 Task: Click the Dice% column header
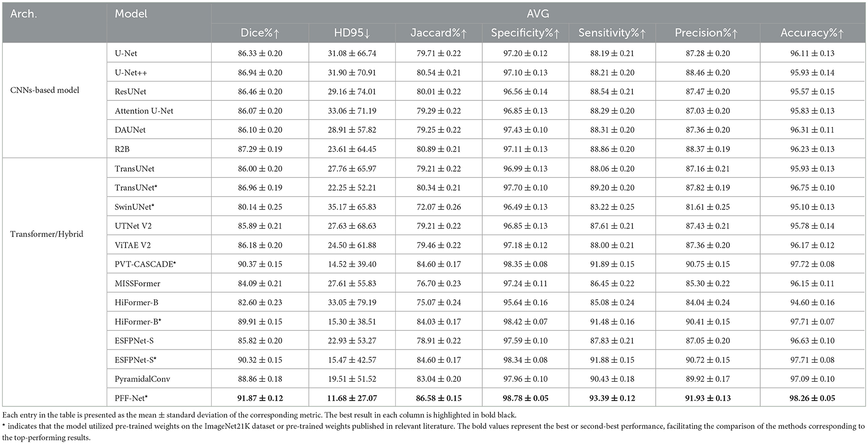point(260,33)
